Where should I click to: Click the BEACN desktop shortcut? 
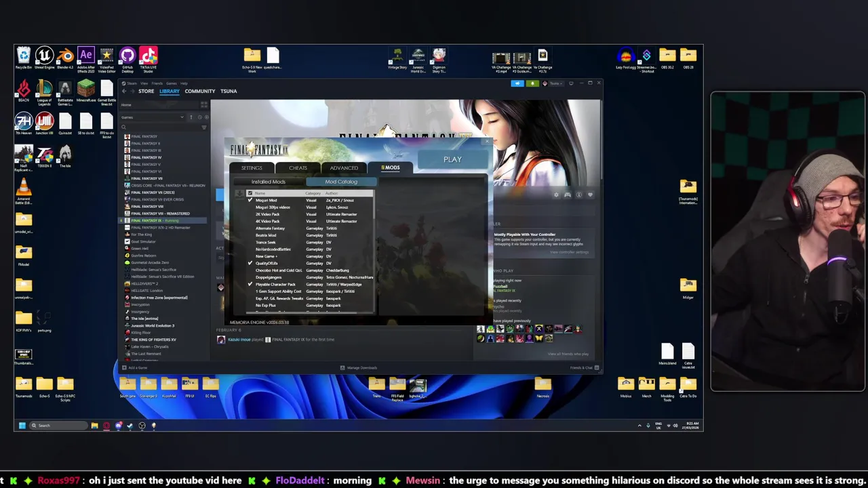click(x=24, y=89)
